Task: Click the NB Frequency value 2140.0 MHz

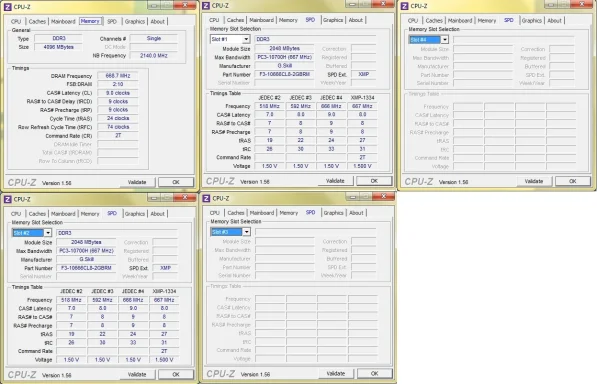Action: coord(154,56)
